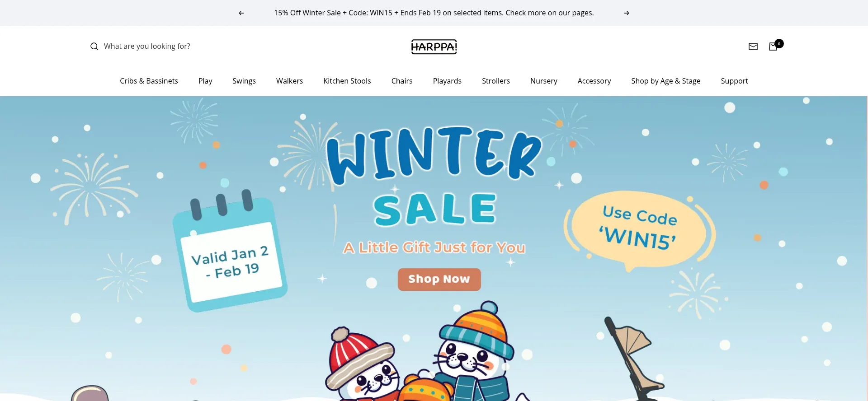Click the Shop Now button
The image size is (868, 401).
pyautogui.click(x=439, y=279)
